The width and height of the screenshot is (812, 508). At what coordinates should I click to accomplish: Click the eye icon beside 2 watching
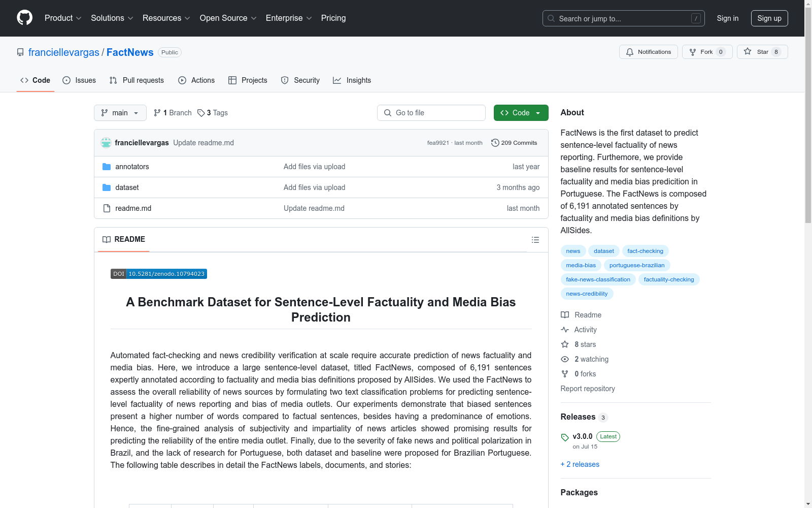tap(565, 359)
